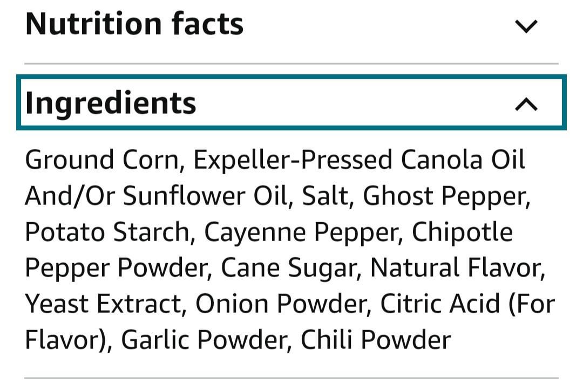The height and width of the screenshot is (392, 583).
Task: Click the "Ingredients" heading text
Action: tap(111, 102)
